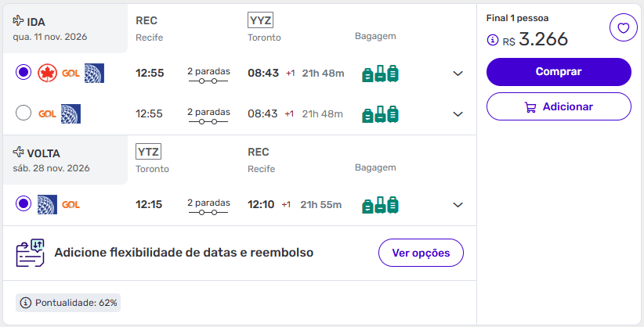
Task: Click the flexibility and refund ticket icon
Action: coord(31,253)
